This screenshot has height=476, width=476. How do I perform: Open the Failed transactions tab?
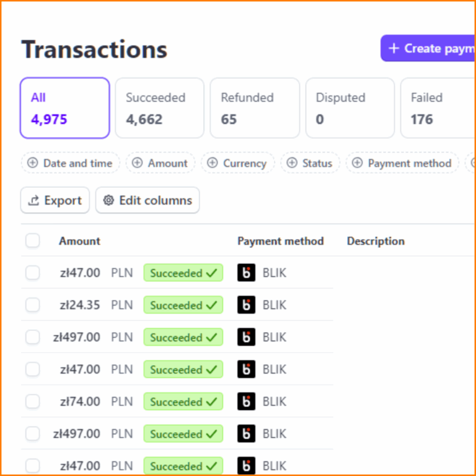(x=438, y=108)
